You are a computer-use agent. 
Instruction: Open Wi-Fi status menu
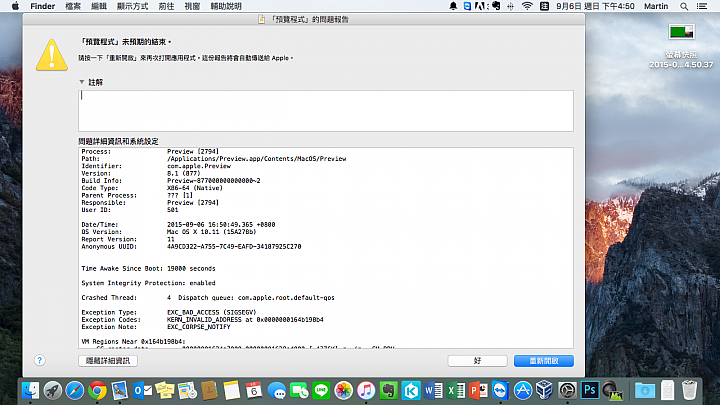pos(527,6)
